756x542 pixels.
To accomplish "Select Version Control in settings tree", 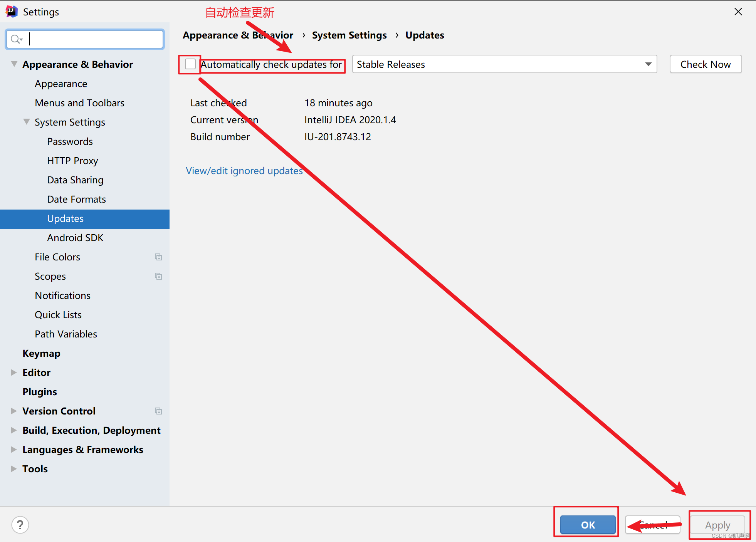I will tap(59, 411).
